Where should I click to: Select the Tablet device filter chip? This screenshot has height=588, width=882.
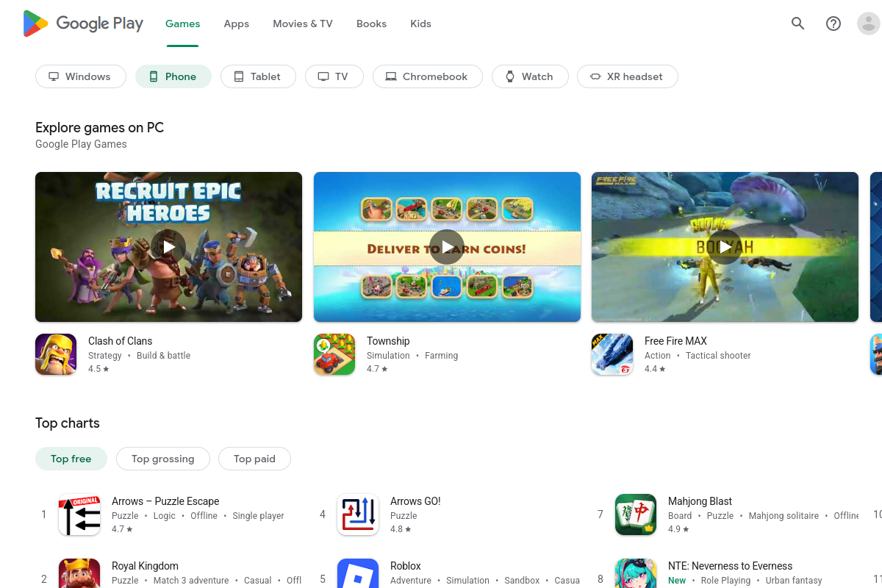coord(258,76)
